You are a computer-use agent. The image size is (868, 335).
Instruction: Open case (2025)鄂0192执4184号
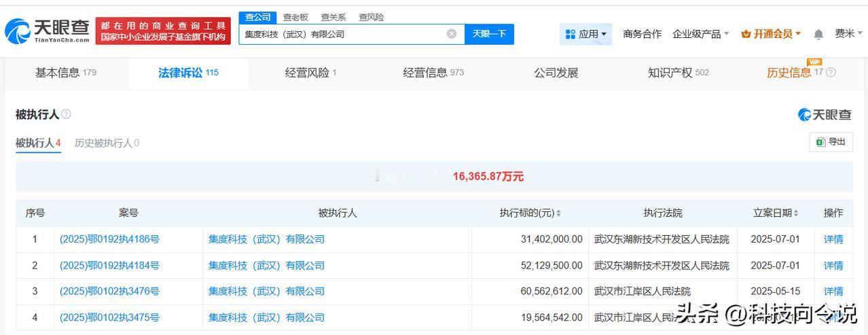(109, 265)
